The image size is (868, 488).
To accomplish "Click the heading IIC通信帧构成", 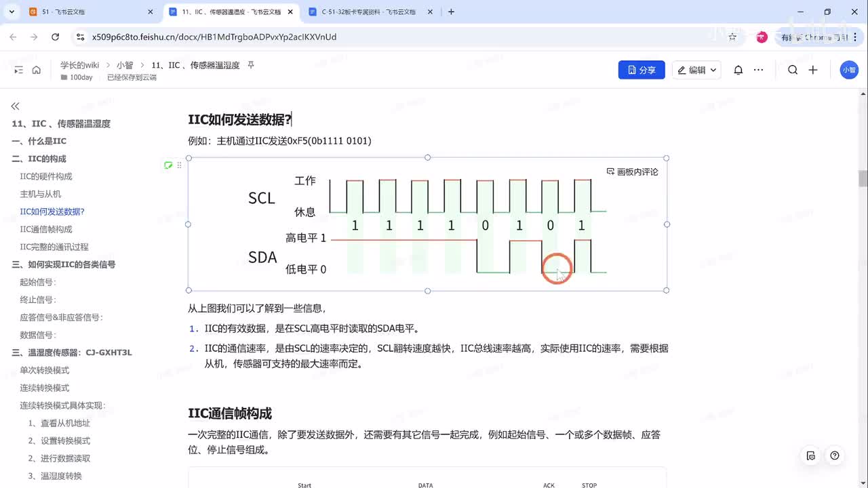I will [x=230, y=413].
